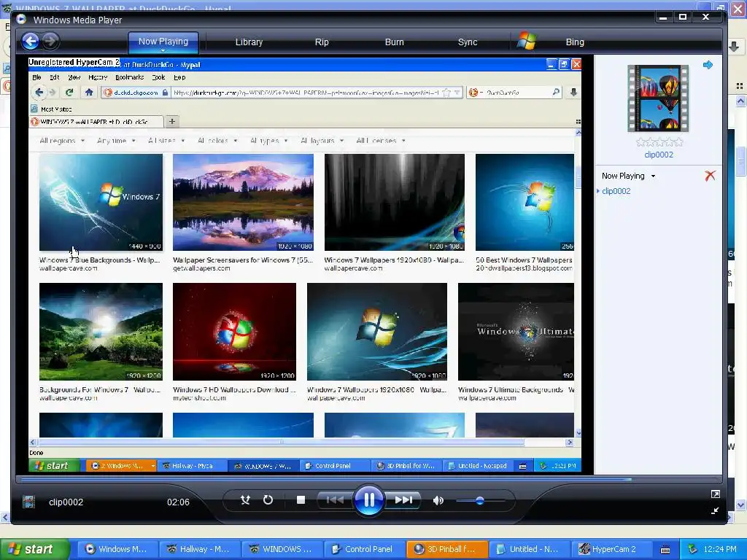The height and width of the screenshot is (560, 747).
Task: Switch to full screen view icon
Action: click(x=715, y=494)
